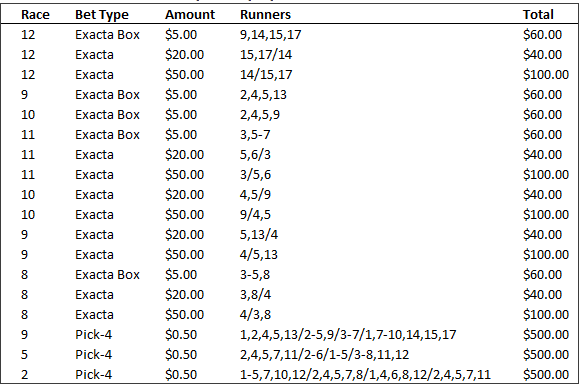The width and height of the screenshot is (579, 384).
Task: Select the Total column header
Action: 538,14
